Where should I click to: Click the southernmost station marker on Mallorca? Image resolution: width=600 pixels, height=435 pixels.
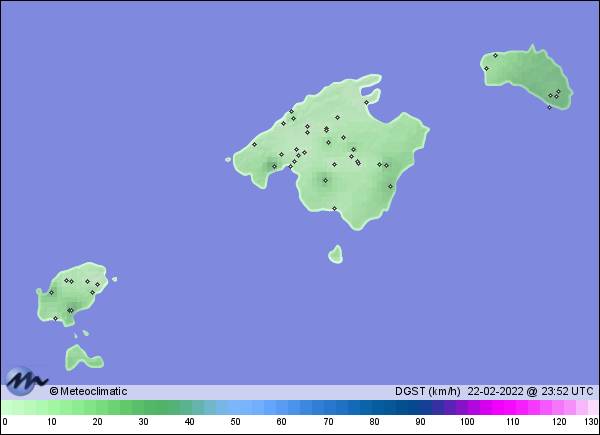pos(334,208)
